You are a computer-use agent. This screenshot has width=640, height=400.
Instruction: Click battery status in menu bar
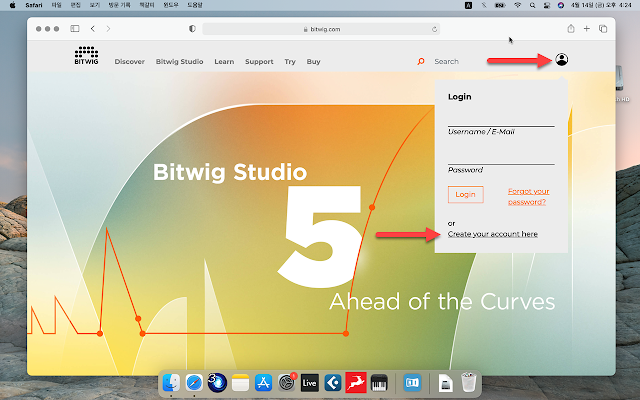coord(500,5)
